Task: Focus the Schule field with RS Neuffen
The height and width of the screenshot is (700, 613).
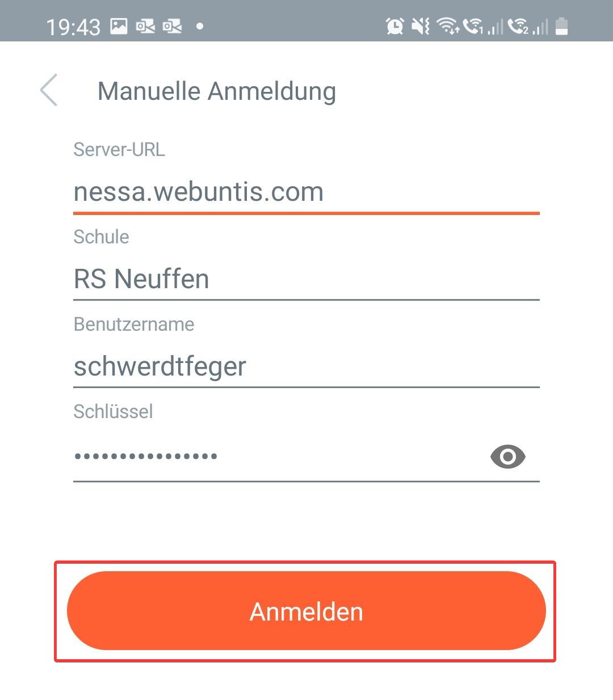Action: (x=306, y=280)
